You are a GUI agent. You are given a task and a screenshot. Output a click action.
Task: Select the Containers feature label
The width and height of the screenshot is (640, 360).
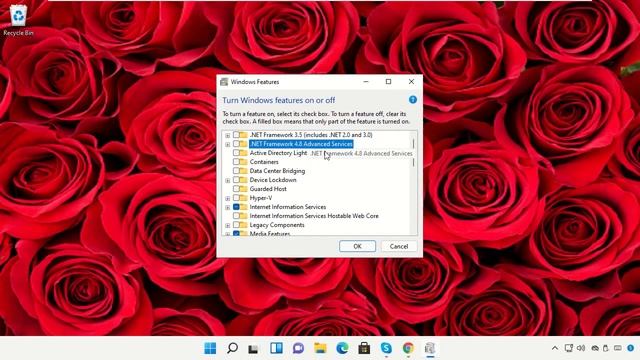[x=264, y=162]
